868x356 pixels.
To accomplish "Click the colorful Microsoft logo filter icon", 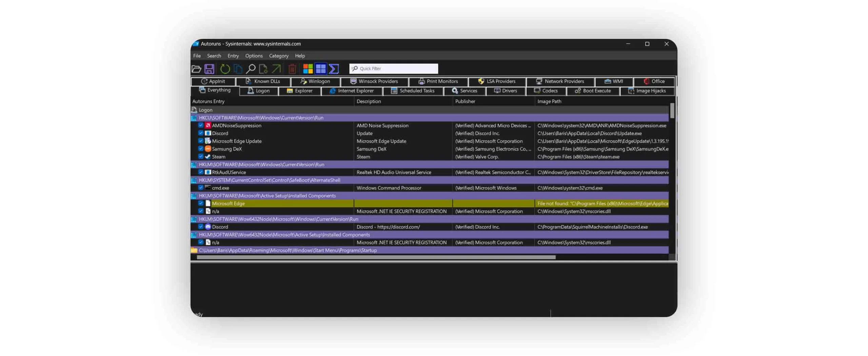I will click(308, 69).
